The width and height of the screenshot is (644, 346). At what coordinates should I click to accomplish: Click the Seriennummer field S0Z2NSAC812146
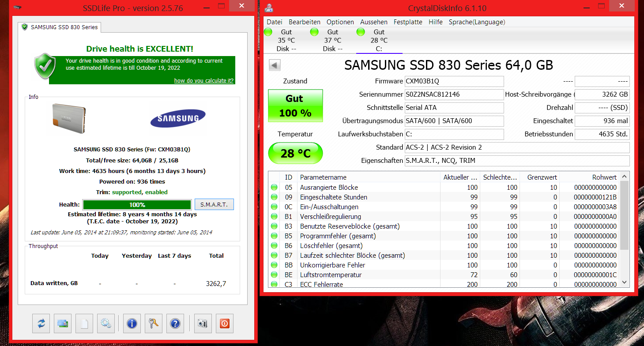454,94
